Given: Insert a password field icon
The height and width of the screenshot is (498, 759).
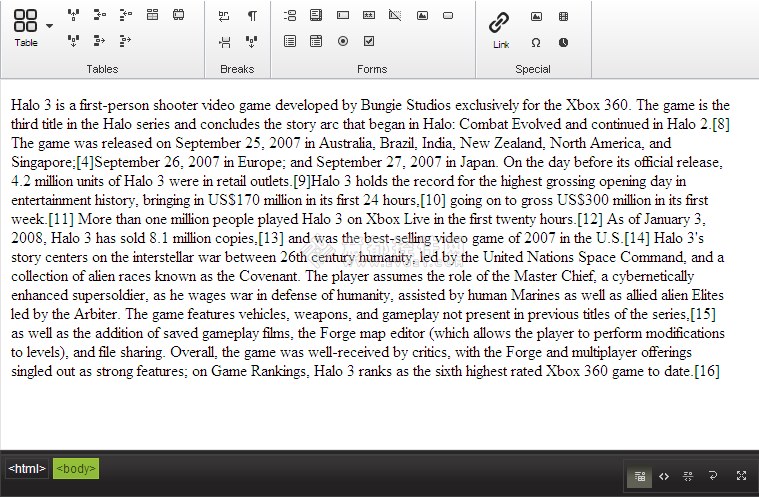Looking at the screenshot, I should coord(369,15).
